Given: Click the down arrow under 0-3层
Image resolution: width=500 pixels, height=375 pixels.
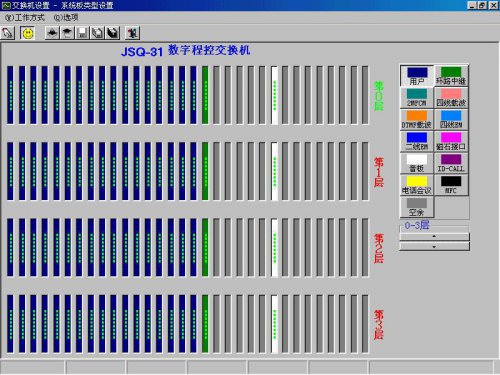Looking at the screenshot, I should (434, 247).
